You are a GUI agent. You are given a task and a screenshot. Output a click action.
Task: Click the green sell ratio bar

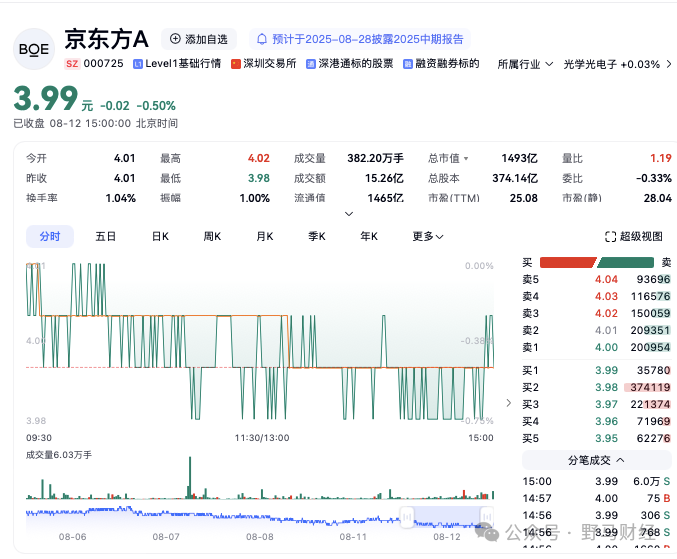(624, 262)
